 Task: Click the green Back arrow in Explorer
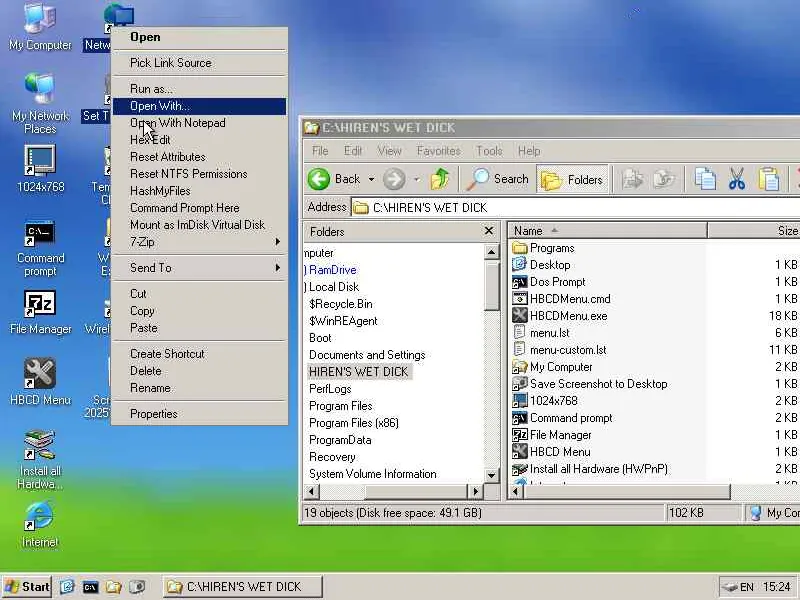[319, 179]
